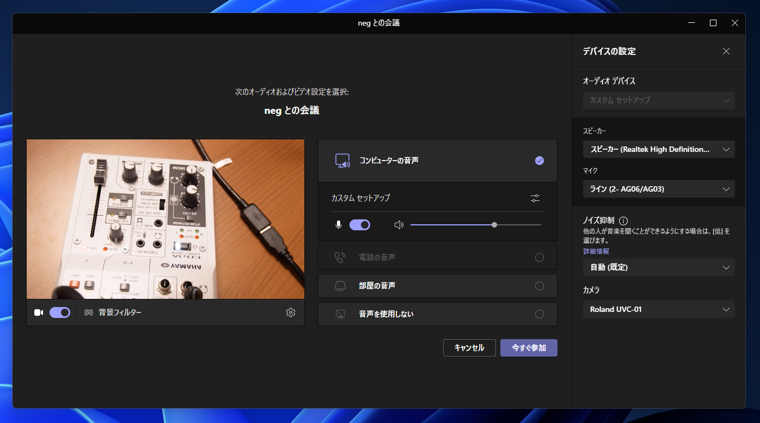
Task: Toggle the camera on/off switch
Action: click(x=60, y=313)
